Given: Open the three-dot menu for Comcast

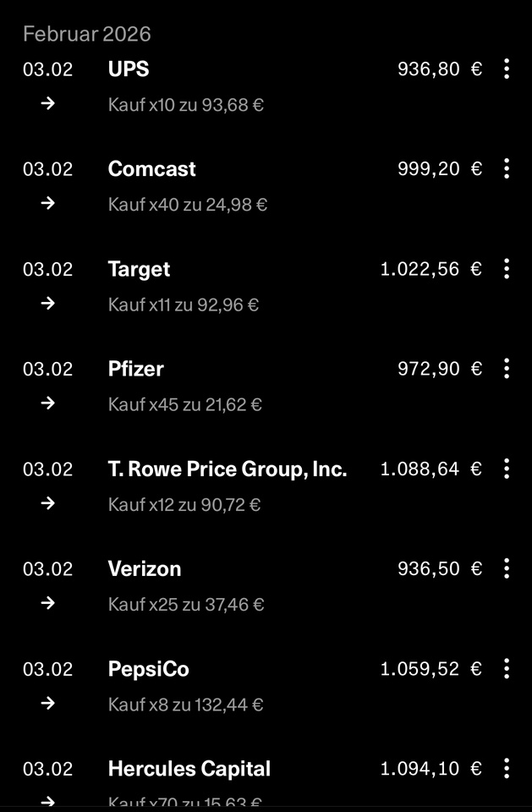Looking at the screenshot, I should [507, 169].
